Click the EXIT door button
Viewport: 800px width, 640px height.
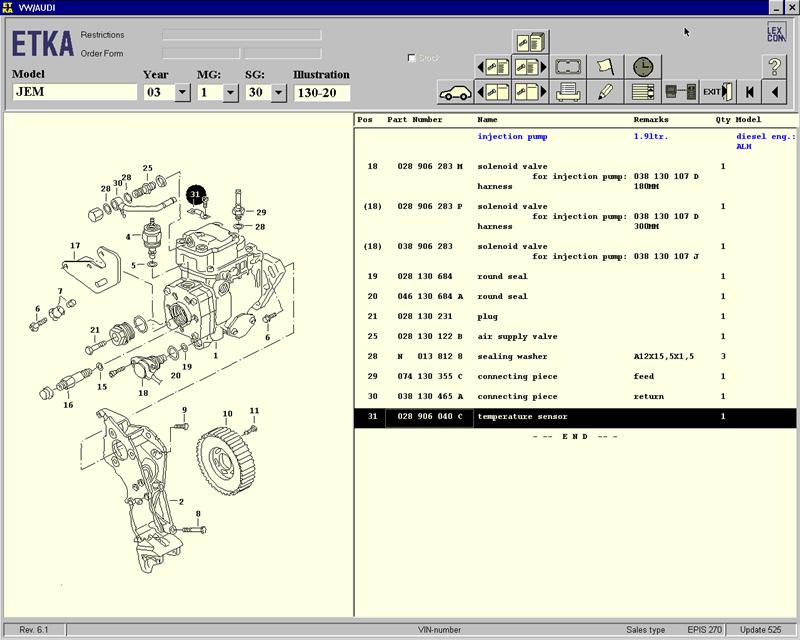[x=718, y=92]
